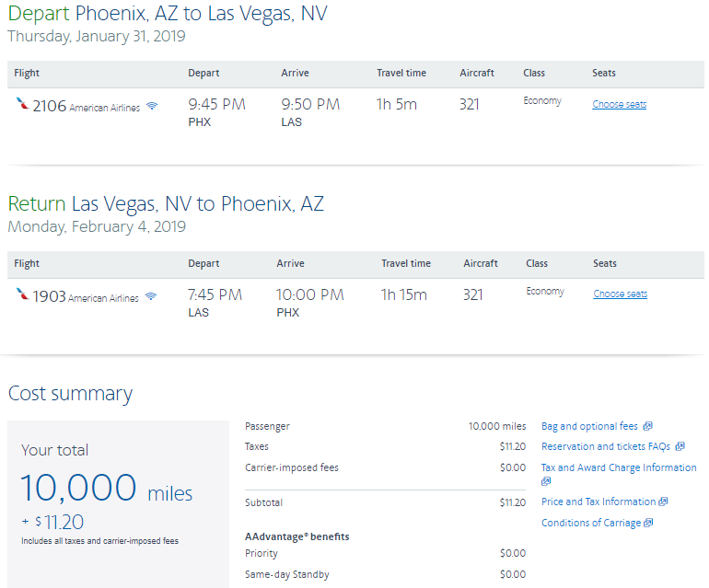The width and height of the screenshot is (709, 588).
Task: Click external-link icon beside Conditions of Carriage
Action: click(x=648, y=524)
